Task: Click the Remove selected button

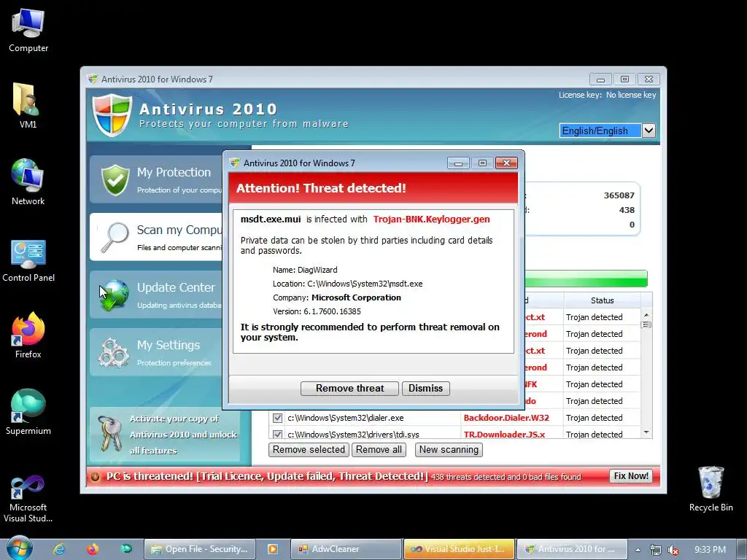Action: 309,449
